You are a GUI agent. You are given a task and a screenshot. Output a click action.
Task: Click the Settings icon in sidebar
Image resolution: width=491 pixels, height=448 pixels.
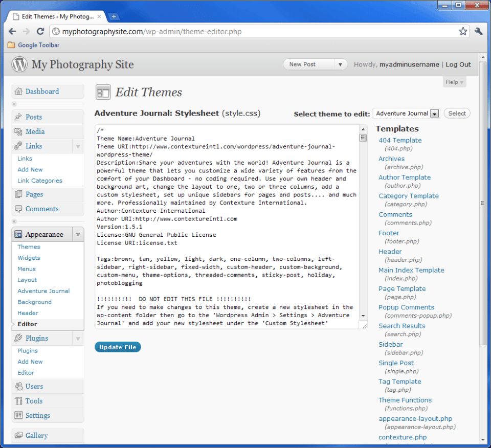tap(18, 415)
